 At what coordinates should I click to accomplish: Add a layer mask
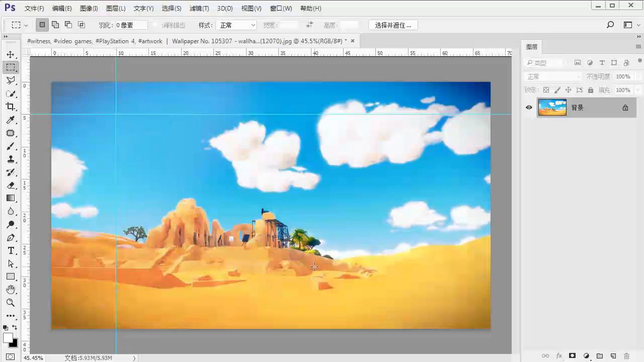(x=572, y=356)
